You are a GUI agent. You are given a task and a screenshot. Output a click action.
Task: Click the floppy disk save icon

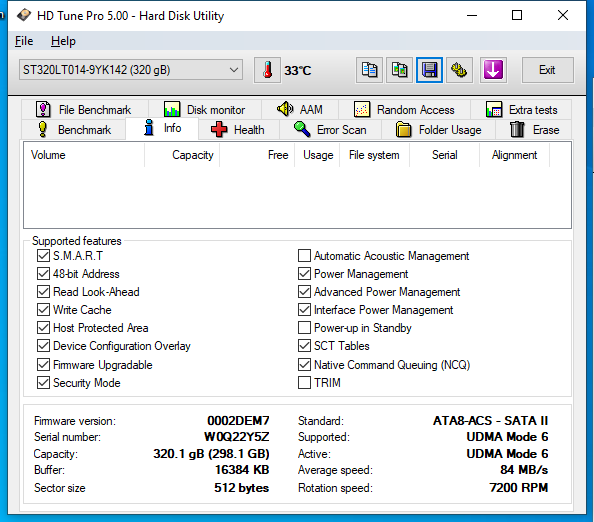pyautogui.click(x=429, y=70)
